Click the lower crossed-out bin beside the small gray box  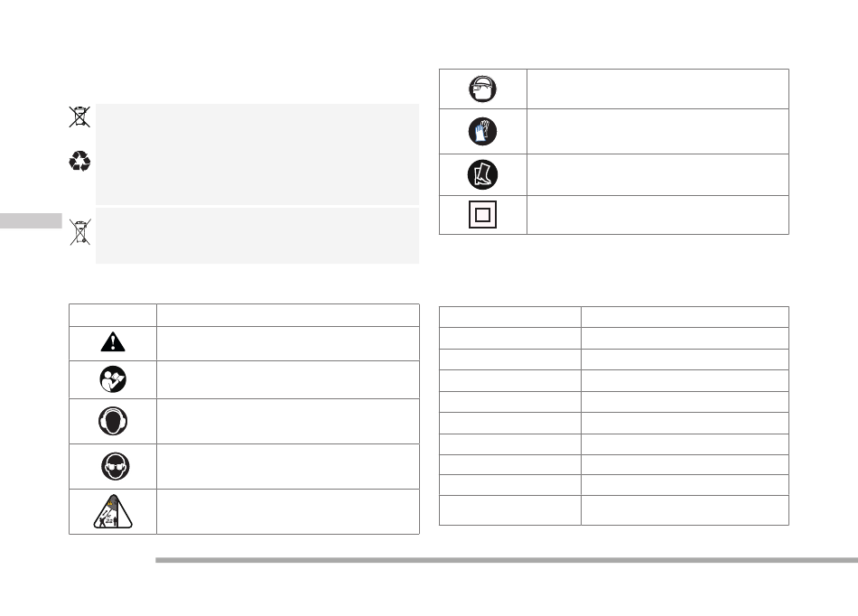click(79, 231)
